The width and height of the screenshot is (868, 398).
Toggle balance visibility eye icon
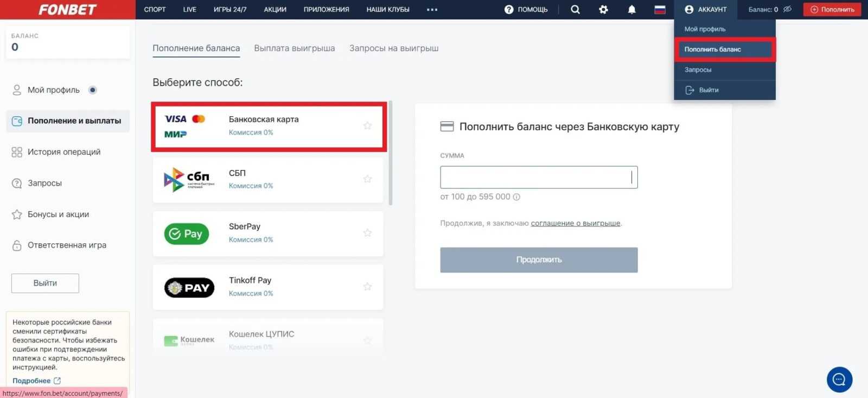[788, 9]
